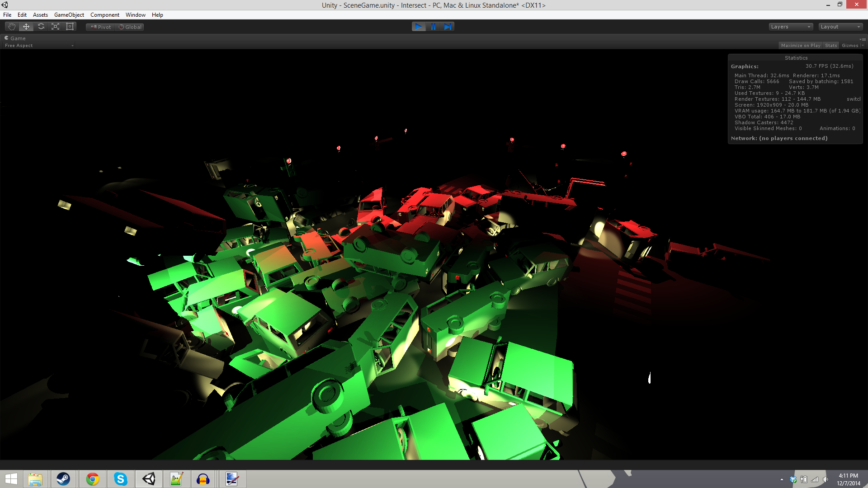The height and width of the screenshot is (488, 868).
Task: Open the GameObject menu
Action: click(x=69, y=15)
